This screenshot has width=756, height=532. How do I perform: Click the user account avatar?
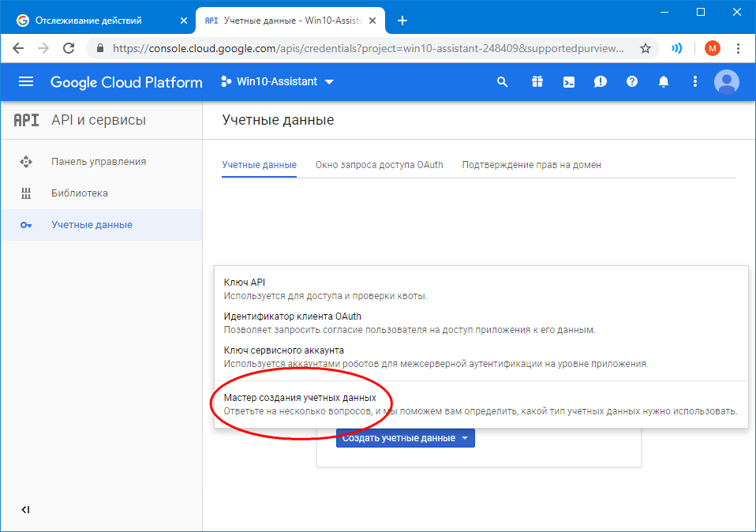726,82
